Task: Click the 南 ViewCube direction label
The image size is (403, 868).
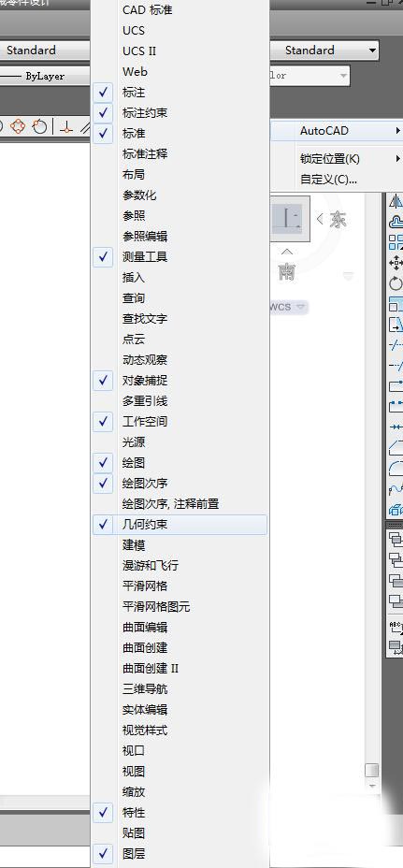Action: (x=287, y=272)
